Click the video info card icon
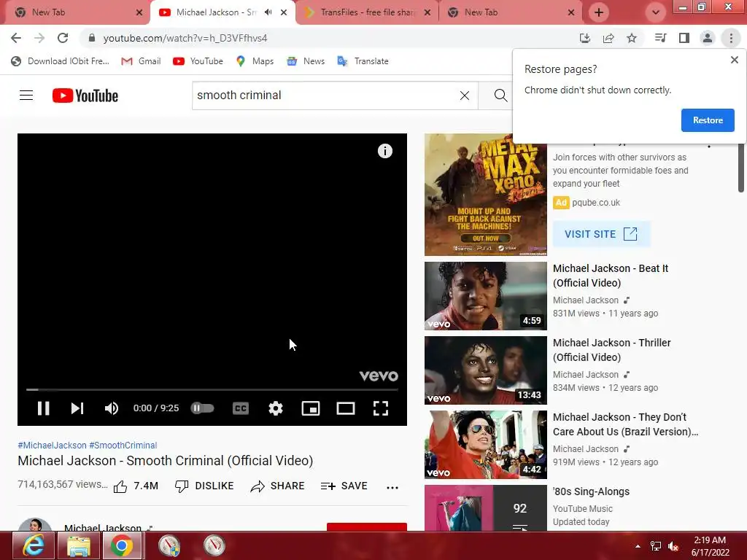 click(x=385, y=151)
